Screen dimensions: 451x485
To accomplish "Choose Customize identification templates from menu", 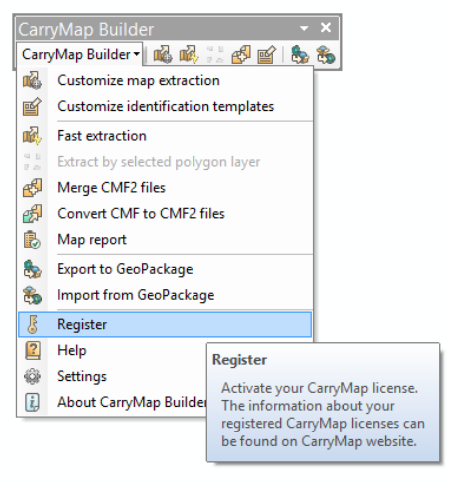I will 166,107.
